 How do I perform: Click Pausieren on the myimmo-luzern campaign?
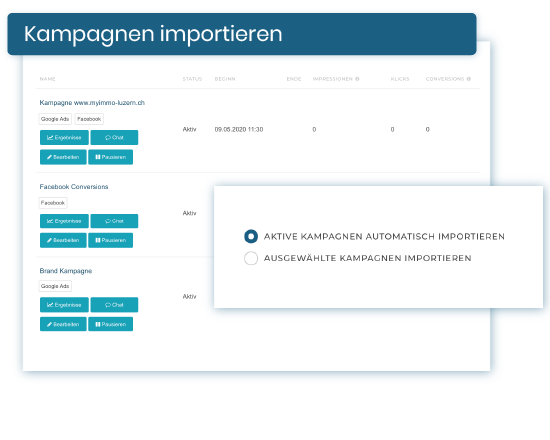coord(110,157)
